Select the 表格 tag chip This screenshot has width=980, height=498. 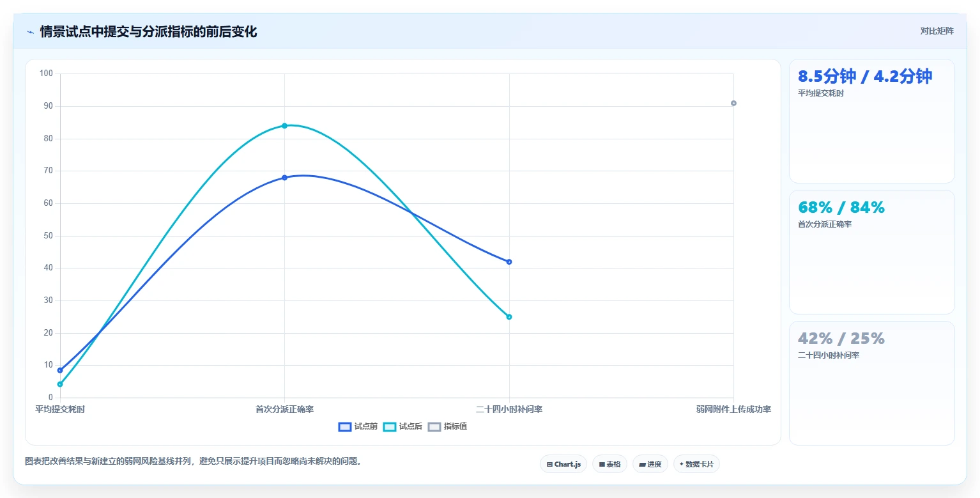(x=609, y=464)
